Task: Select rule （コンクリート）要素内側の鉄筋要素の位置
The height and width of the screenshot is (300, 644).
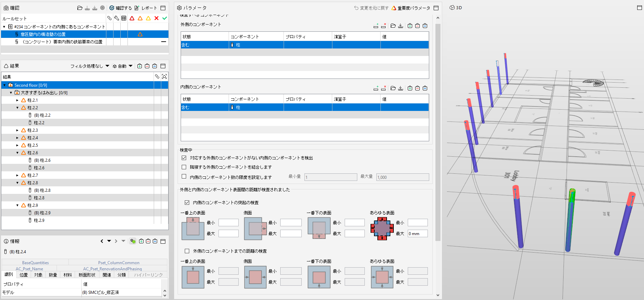Action: [x=62, y=42]
